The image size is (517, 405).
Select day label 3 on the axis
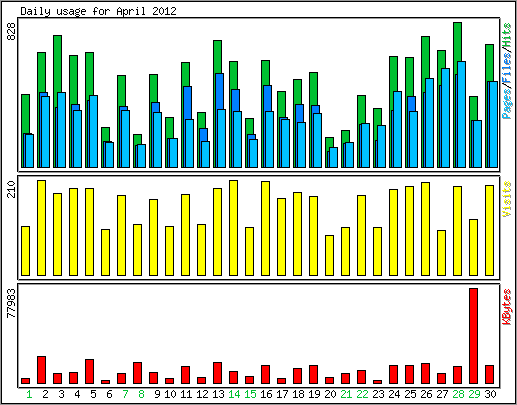61,395
